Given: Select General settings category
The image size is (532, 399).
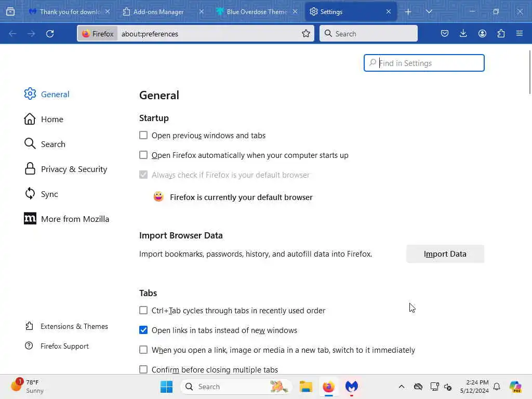Looking at the screenshot, I should tap(47, 94).
